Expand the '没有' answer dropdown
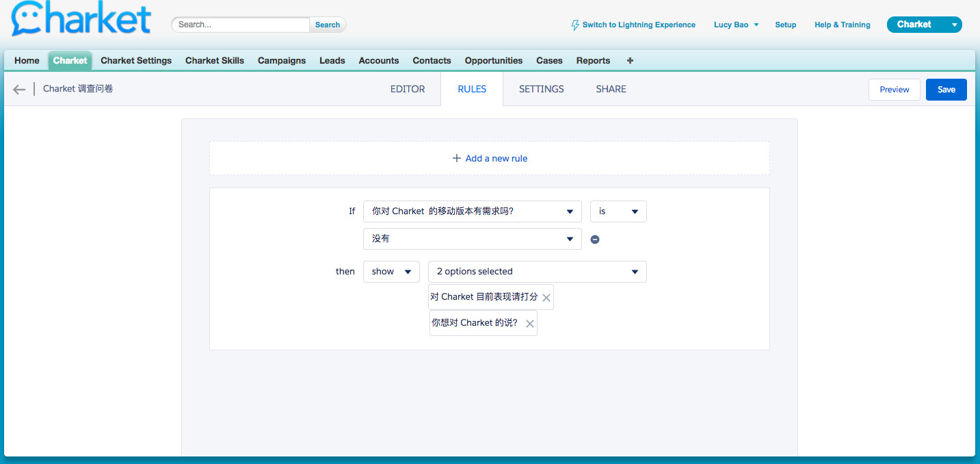980x464 pixels. pos(472,239)
